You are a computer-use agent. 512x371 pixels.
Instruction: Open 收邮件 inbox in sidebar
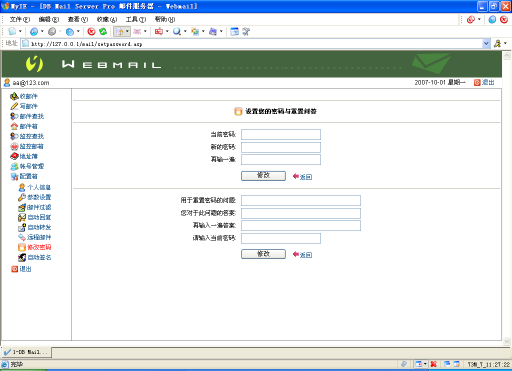coord(24,96)
